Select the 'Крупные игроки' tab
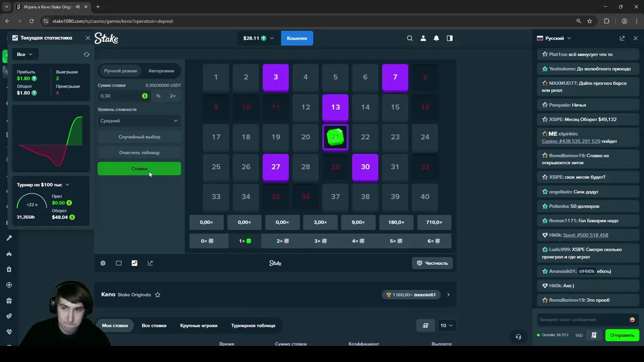644x362 pixels. point(199,325)
